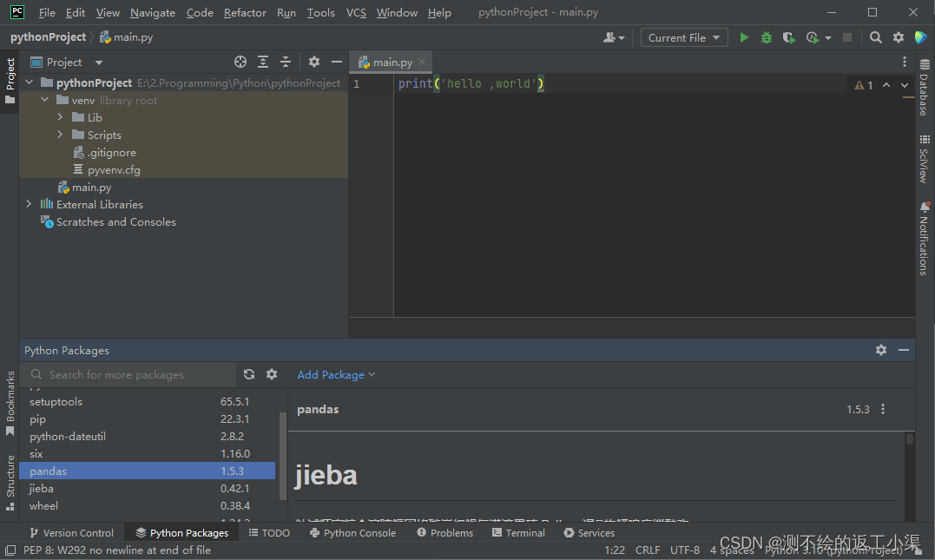Open IDE settings gear in top toolbar
The image size is (935, 560).
[x=898, y=37]
